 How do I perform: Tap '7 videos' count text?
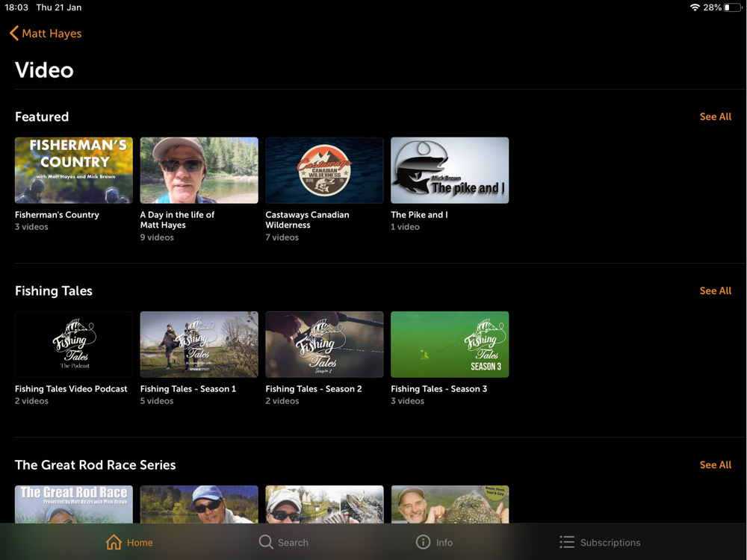[x=282, y=237]
